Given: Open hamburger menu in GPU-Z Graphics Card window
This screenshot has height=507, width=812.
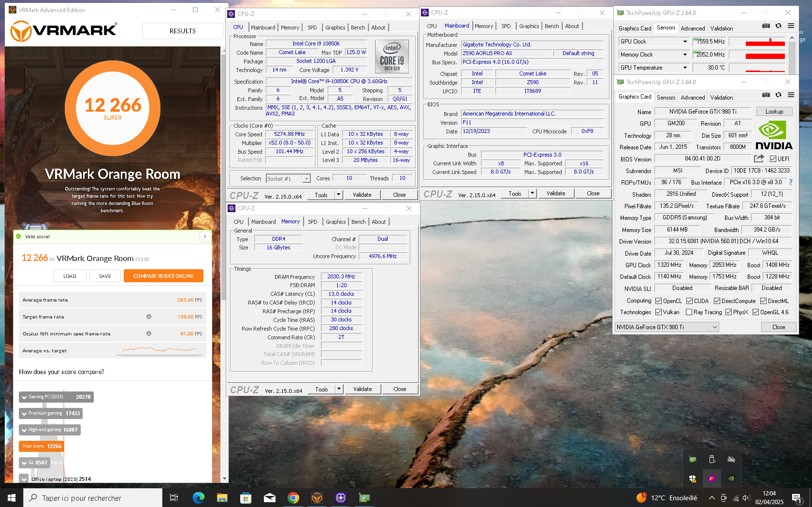Looking at the screenshot, I should (791, 95).
